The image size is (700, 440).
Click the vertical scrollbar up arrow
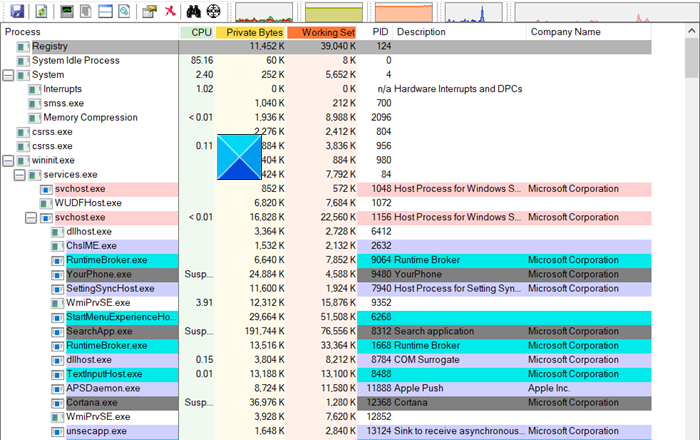(x=692, y=33)
